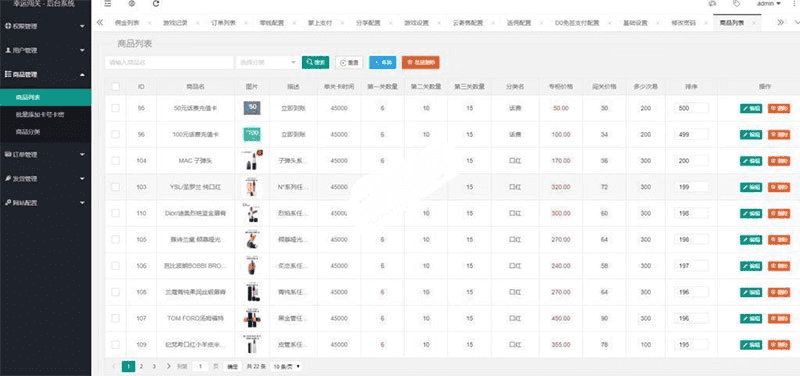The width and height of the screenshot is (800, 376).
Task: Open the tag icon beside admin
Action: (x=736, y=4)
